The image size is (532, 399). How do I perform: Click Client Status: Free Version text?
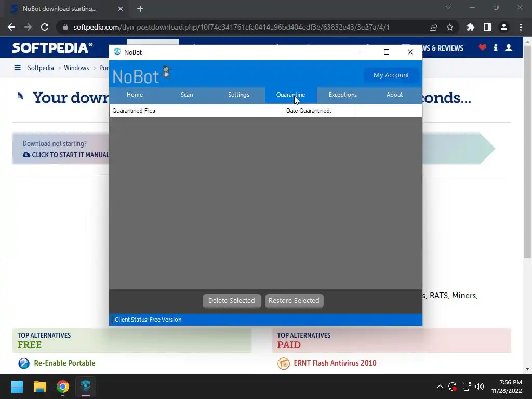148,320
